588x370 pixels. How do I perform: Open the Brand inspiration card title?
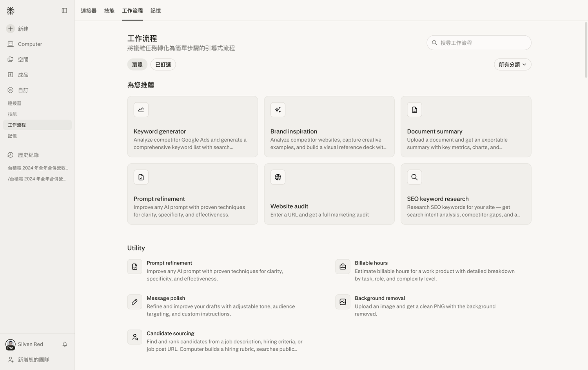click(294, 131)
